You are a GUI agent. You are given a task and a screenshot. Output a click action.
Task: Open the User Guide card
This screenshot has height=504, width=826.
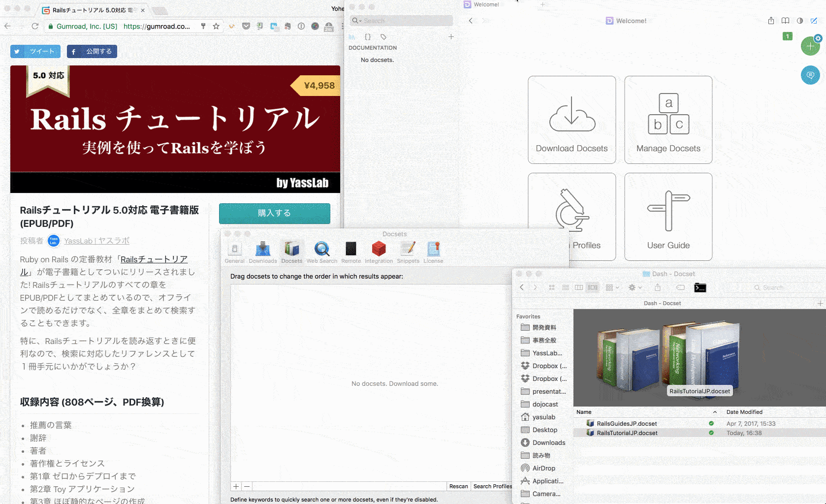[668, 217]
